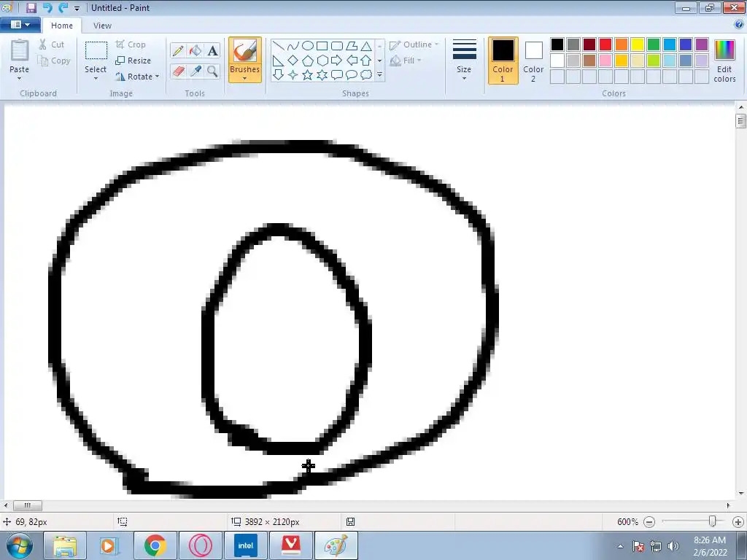Open Opera browser from the taskbar

coord(201,545)
